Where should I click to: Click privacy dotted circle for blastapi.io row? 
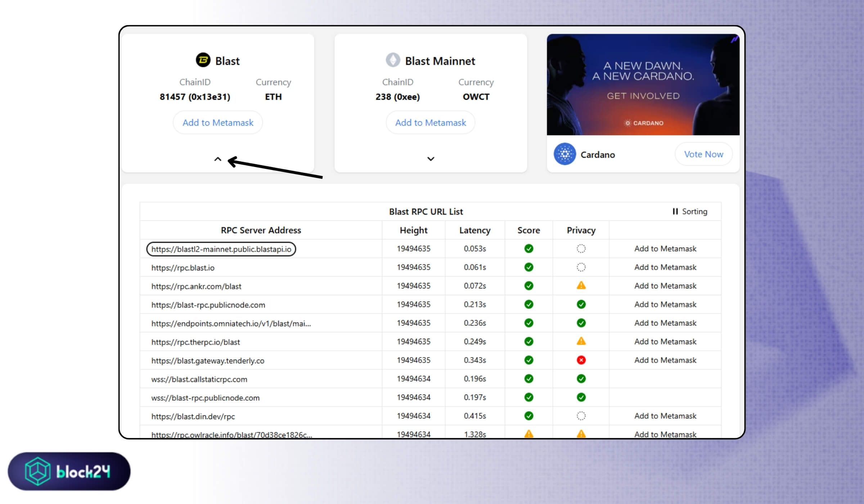pos(581,248)
